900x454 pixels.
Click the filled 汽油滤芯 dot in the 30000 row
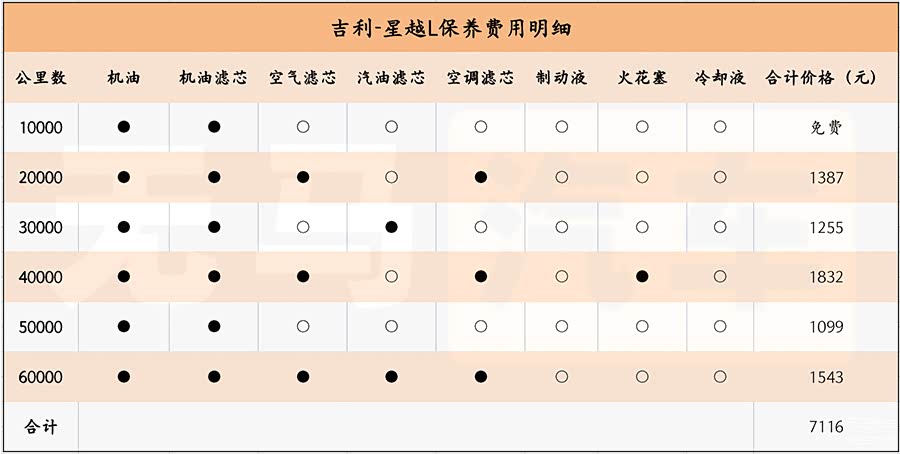(x=391, y=227)
